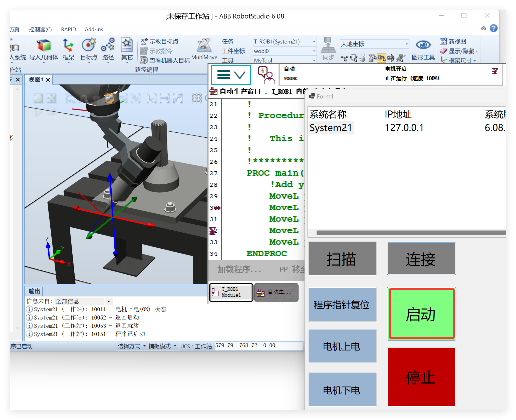Select 自动生... FlexPendant taskbar tab
Viewport: 516px width, 420px height.
[276, 292]
